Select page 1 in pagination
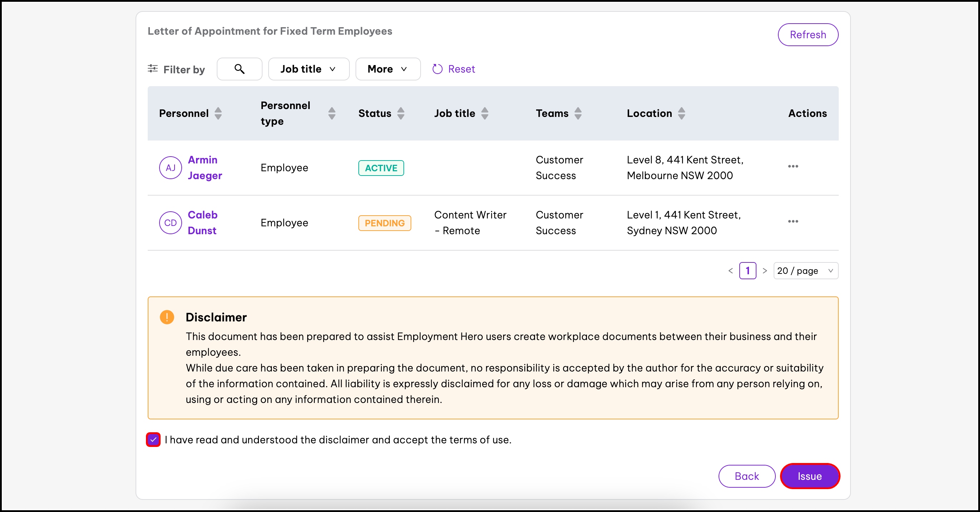The image size is (980, 512). coord(748,271)
